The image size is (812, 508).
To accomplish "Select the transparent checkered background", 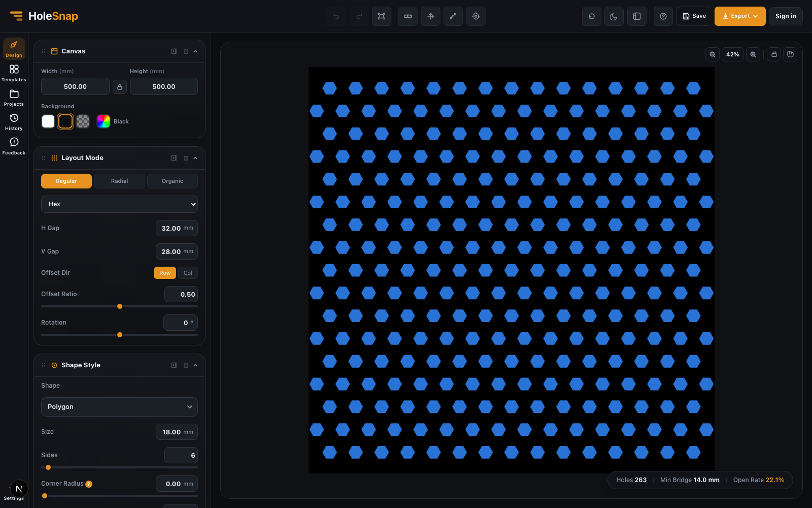I will pos(83,121).
